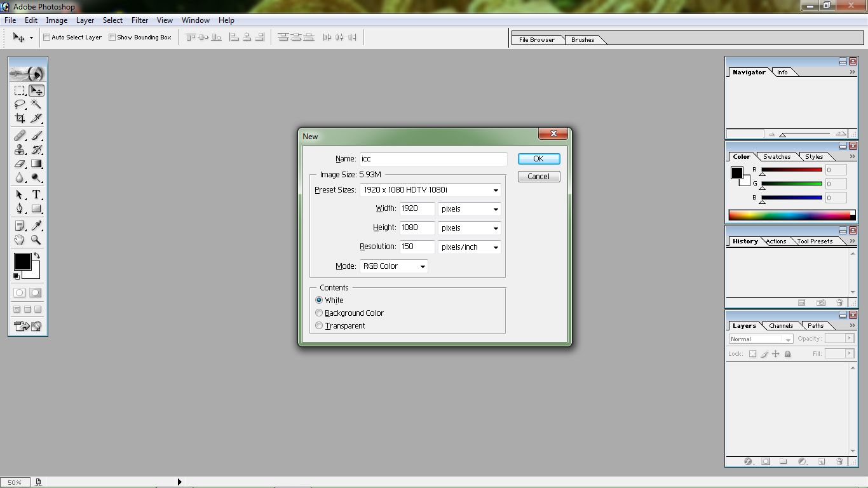Confirm the new document with OK
Viewport: 868px width, 488px height.
(x=538, y=159)
